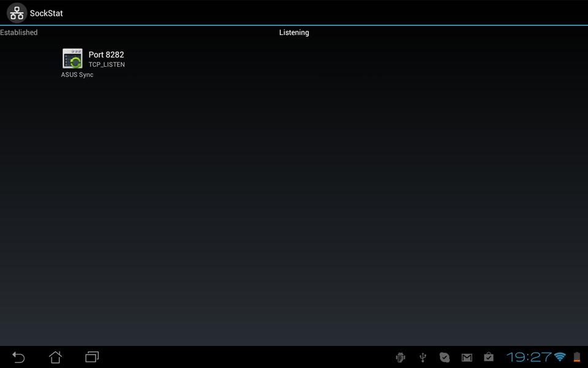
Task: Switch to the Established tab
Action: [19, 33]
